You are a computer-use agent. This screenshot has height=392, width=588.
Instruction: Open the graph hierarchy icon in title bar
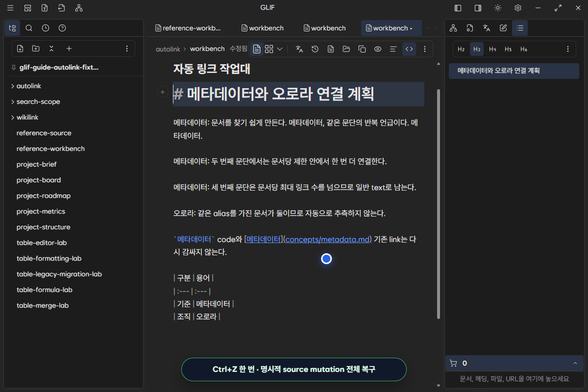click(x=79, y=8)
